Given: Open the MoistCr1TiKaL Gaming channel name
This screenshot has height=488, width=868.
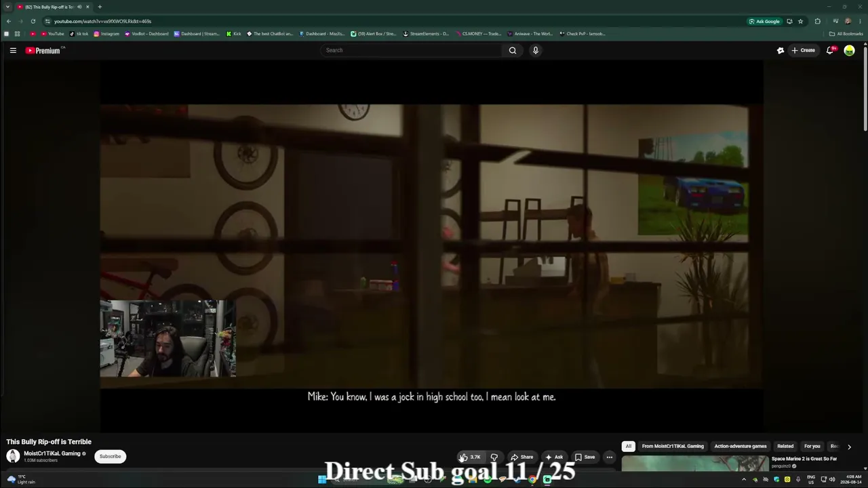Looking at the screenshot, I should 52,453.
